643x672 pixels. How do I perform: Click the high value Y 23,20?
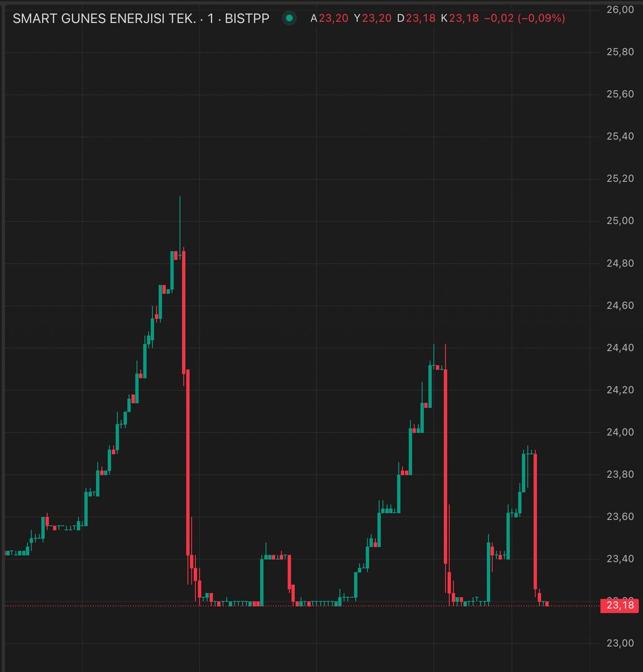(373, 18)
